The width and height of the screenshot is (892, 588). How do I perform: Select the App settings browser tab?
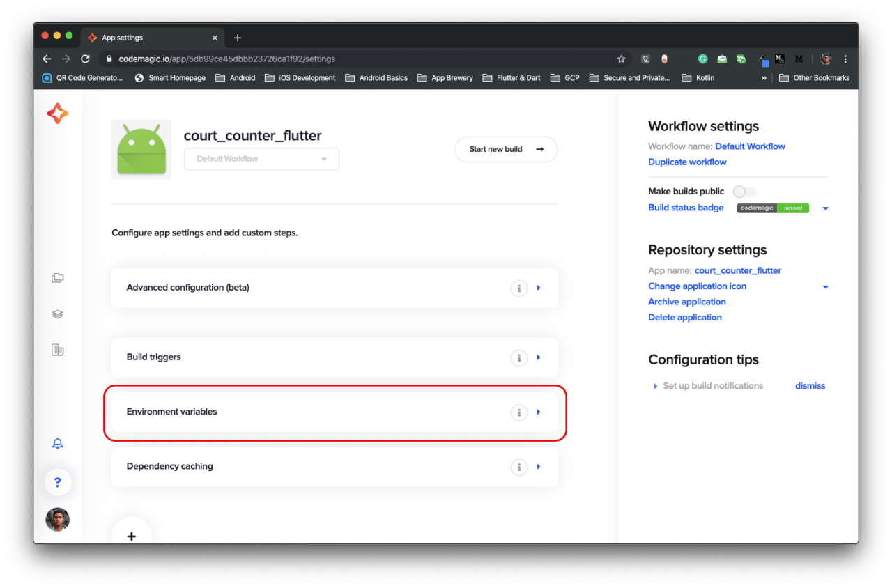coord(153,38)
